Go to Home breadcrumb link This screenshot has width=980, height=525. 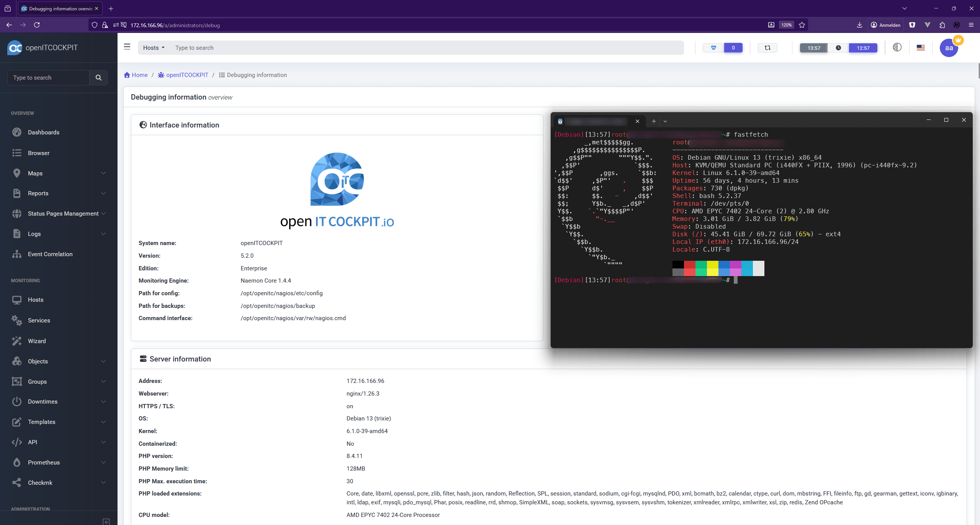(136, 75)
